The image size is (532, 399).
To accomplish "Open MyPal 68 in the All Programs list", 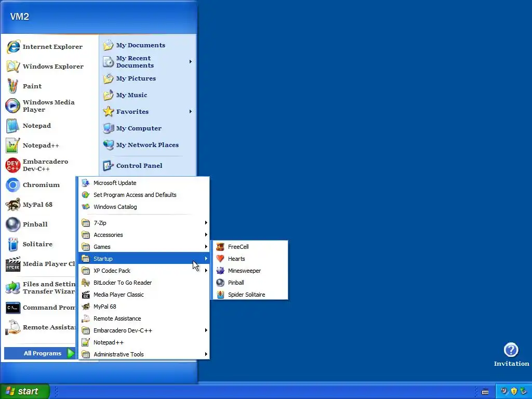I will point(144,307).
